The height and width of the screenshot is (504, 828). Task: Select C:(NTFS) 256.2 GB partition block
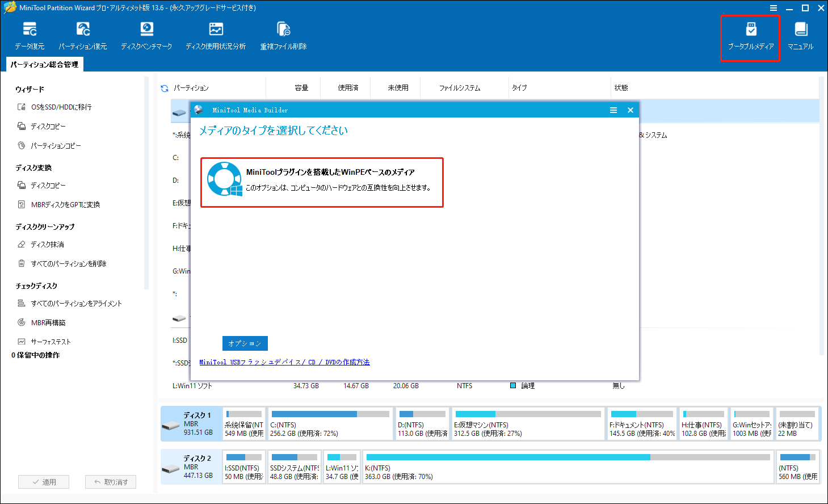coord(330,424)
